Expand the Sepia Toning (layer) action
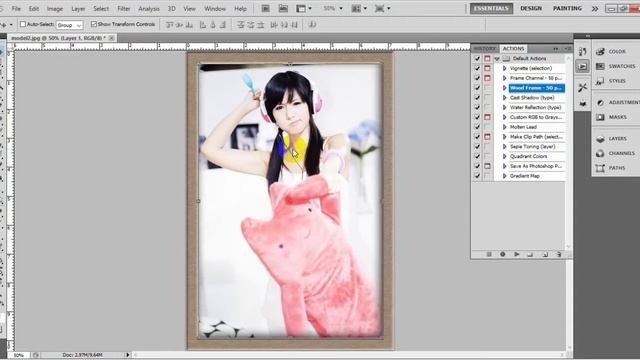Screen dimensions: 640x360 (504, 147)
